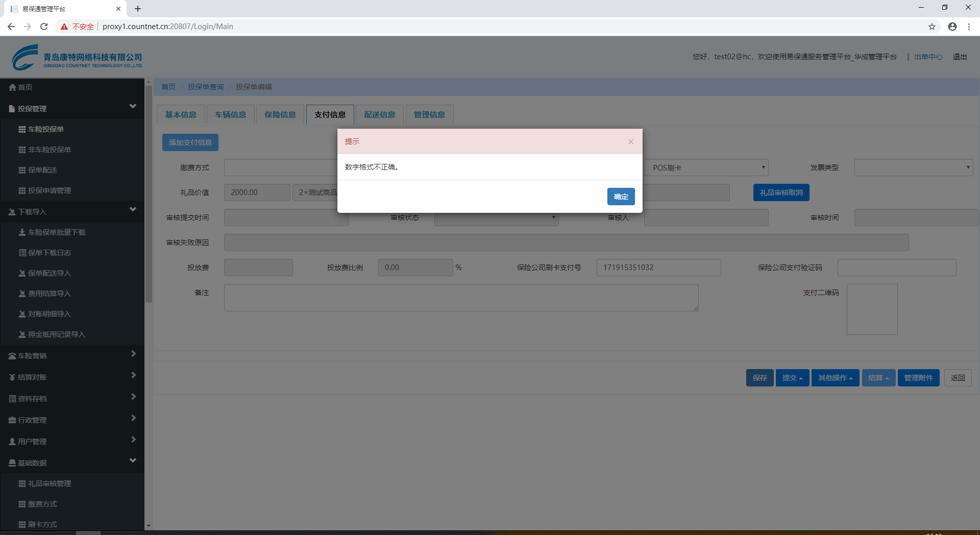Image resolution: width=980 pixels, height=535 pixels.
Task: Click the 投保申请管理 grid icon
Action: click(22, 190)
